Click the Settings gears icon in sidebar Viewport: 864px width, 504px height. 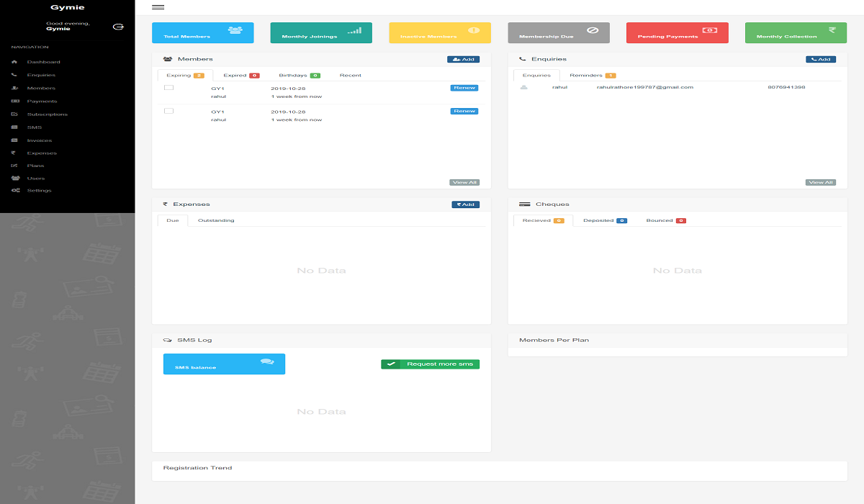coord(15,190)
